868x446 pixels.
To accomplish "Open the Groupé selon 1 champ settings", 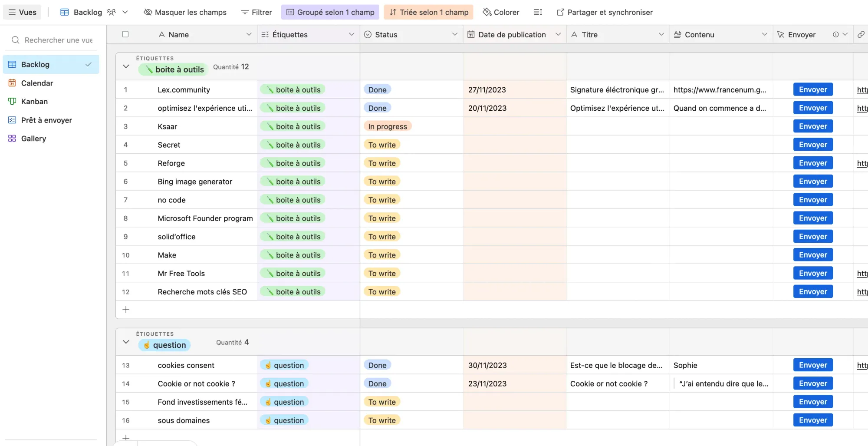I will 330,12.
